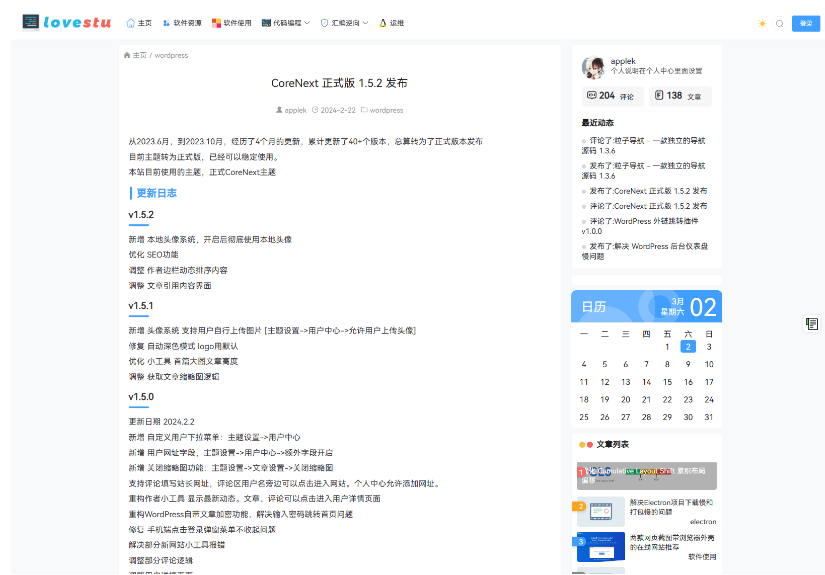Click the search magnifier icon

[x=780, y=23]
